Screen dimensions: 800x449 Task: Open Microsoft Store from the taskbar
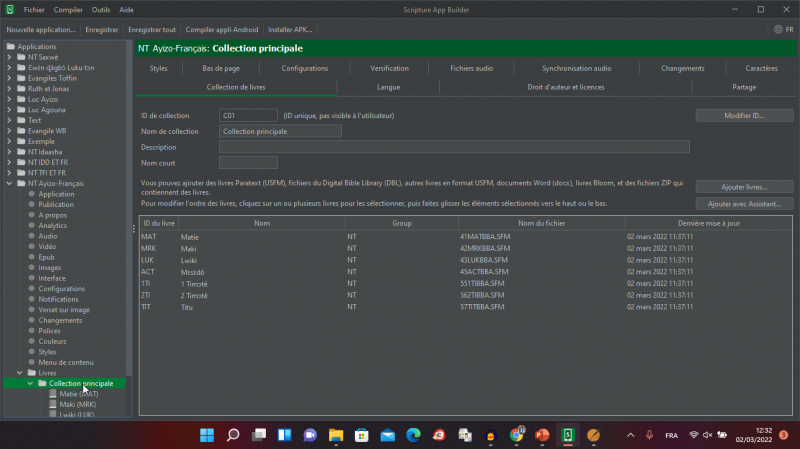[361, 435]
